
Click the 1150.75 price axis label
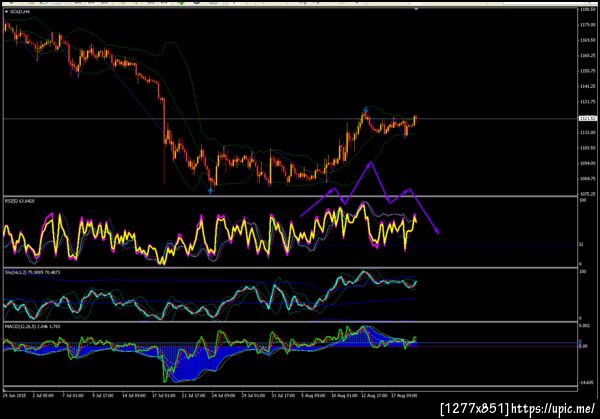coord(588,71)
